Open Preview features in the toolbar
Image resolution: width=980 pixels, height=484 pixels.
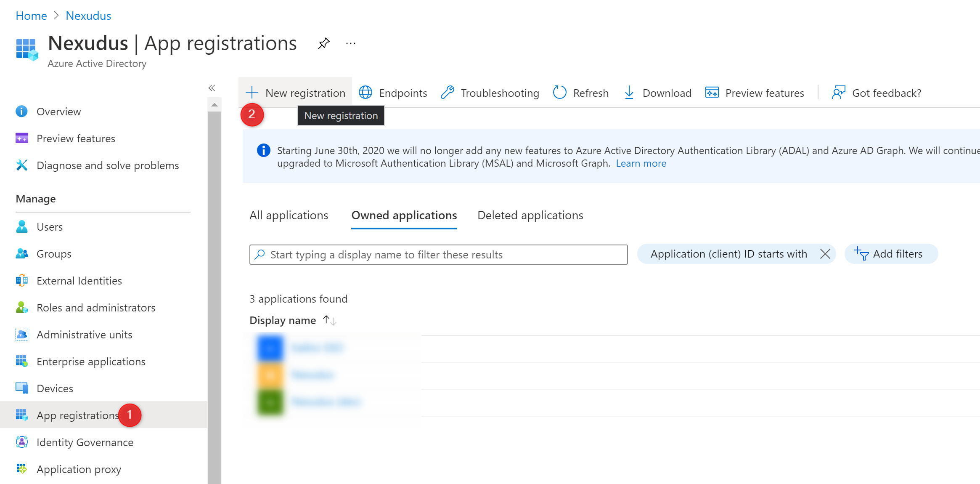point(755,93)
